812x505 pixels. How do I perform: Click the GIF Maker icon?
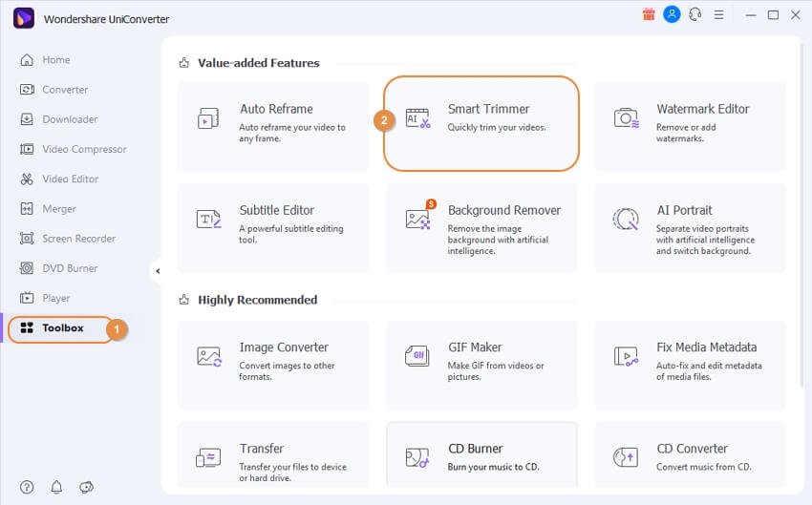(x=417, y=356)
